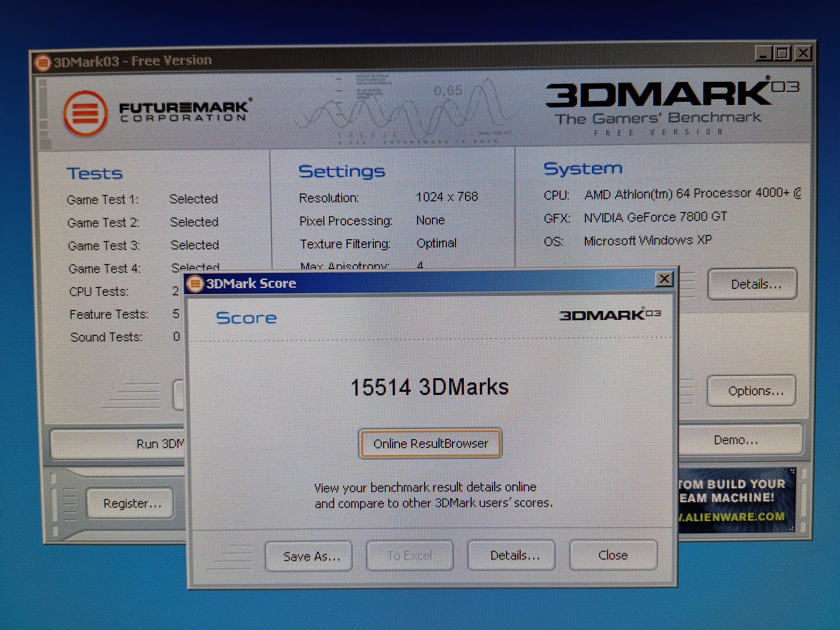Viewport: 840px width, 630px height.
Task: Click 3DMark03 title bar app icon
Action: [42, 62]
